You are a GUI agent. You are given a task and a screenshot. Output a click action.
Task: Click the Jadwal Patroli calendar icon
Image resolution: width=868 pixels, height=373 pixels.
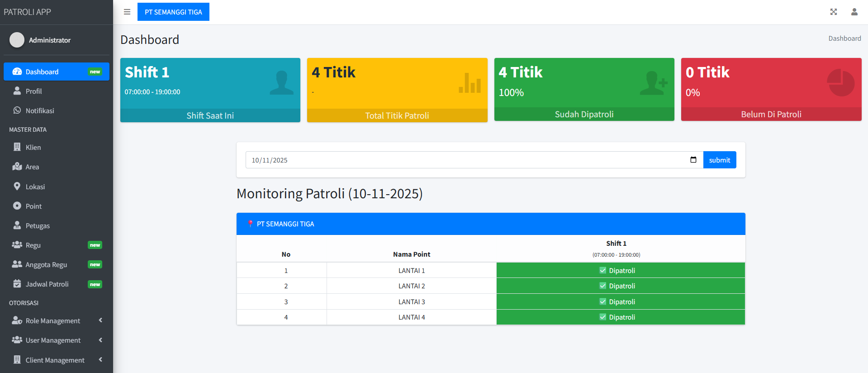click(x=17, y=284)
